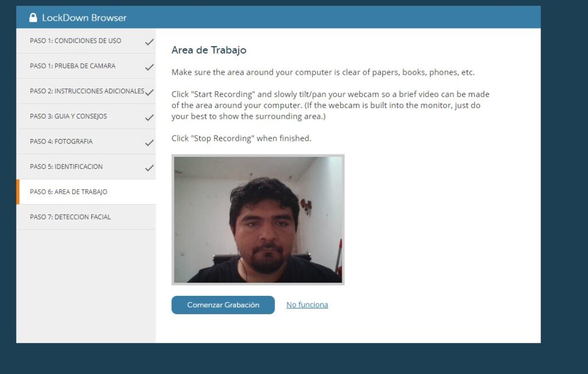Select the Instrucciones Adicionales step

pyautogui.click(x=87, y=91)
